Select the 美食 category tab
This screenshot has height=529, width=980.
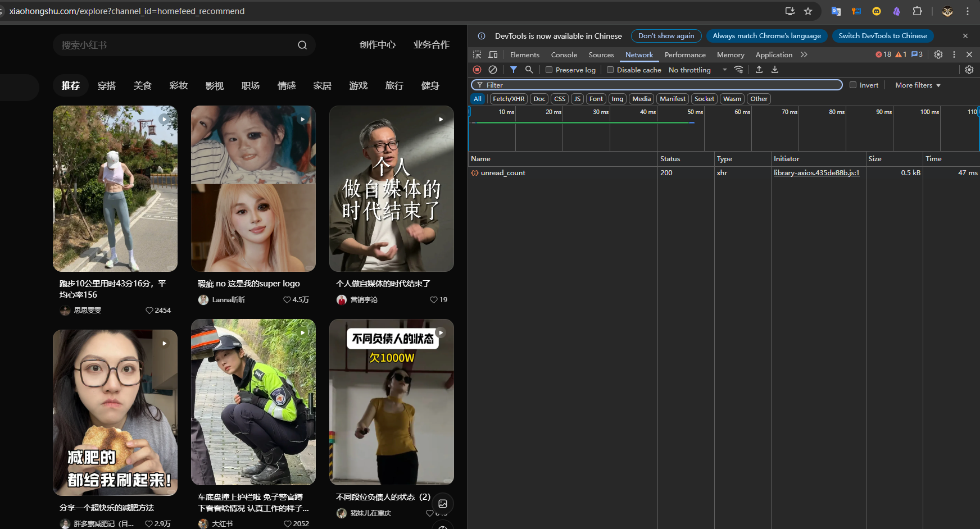pos(143,85)
